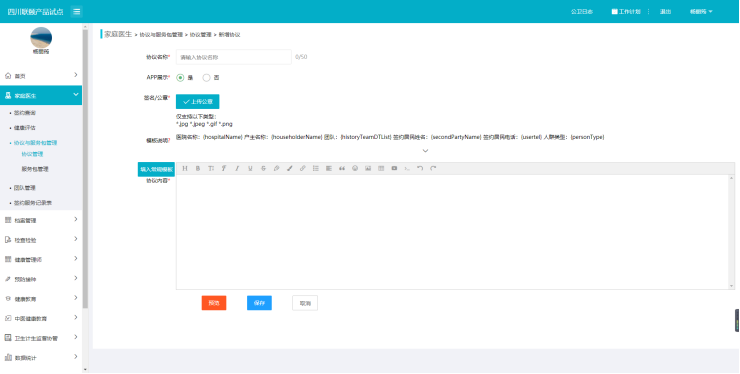Redo the last edit in the editor
Viewport: 740px width, 374px height.
(x=433, y=169)
